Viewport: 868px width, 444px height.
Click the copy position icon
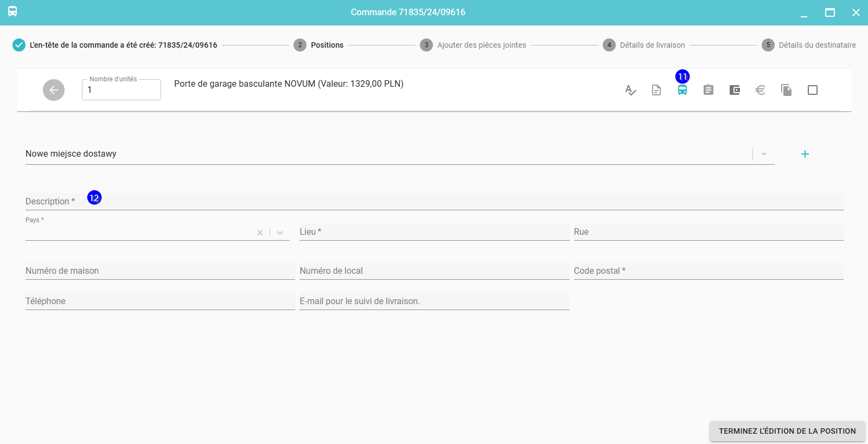(786, 90)
